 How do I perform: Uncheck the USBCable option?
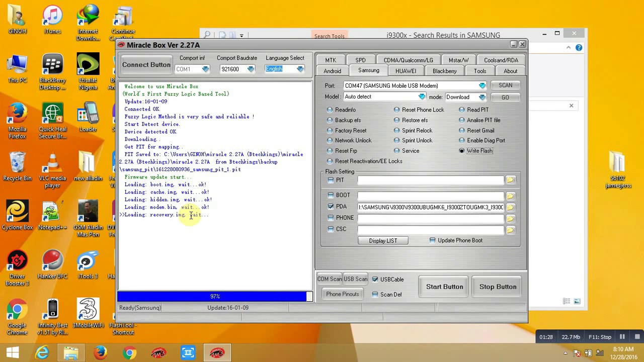point(375,279)
